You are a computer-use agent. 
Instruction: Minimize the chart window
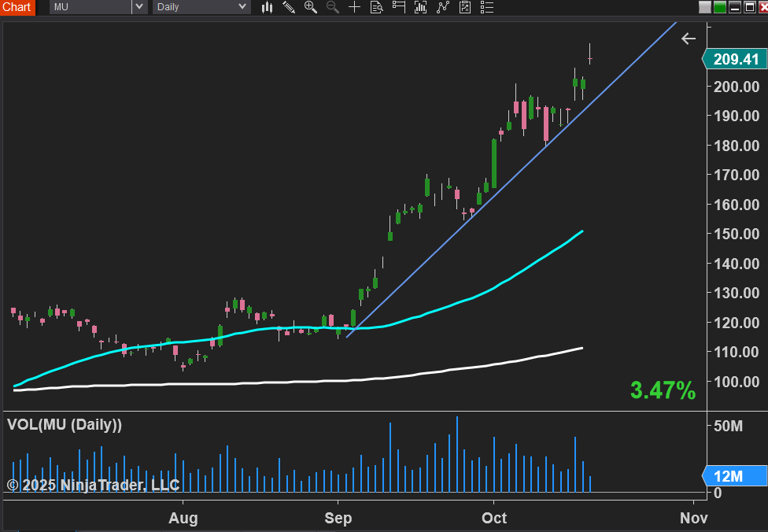pos(735,7)
